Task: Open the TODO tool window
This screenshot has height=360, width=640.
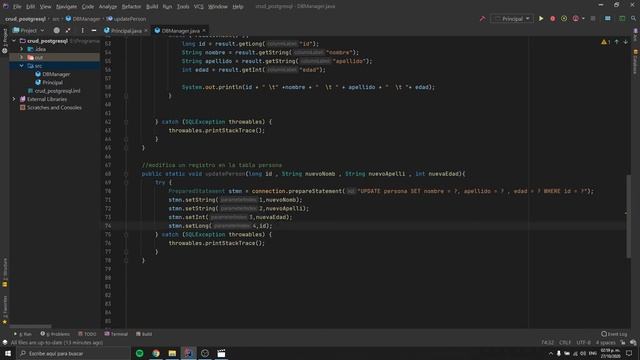Action: coord(87,334)
